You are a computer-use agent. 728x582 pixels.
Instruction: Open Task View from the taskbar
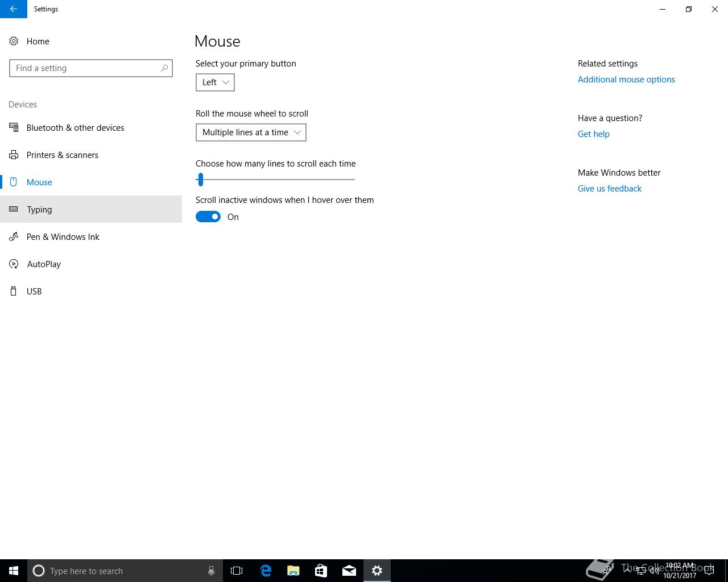tap(237, 571)
